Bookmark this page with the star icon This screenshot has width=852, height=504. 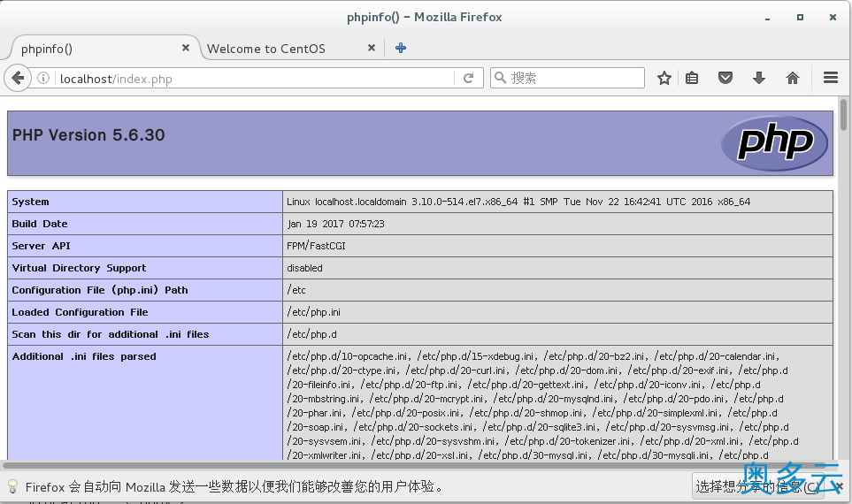[x=664, y=78]
